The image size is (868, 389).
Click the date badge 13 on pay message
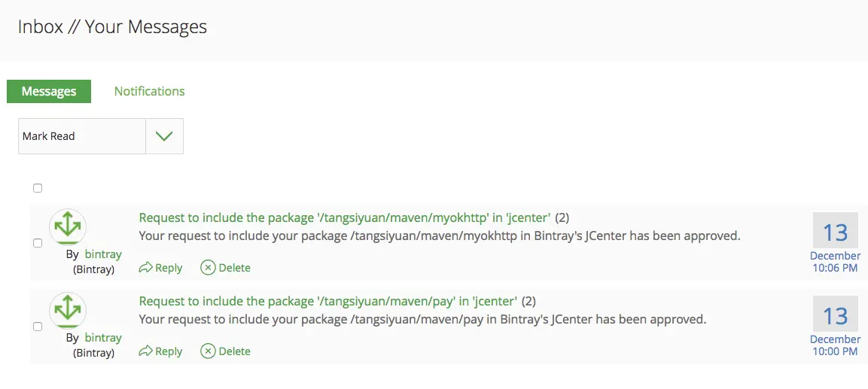click(835, 316)
